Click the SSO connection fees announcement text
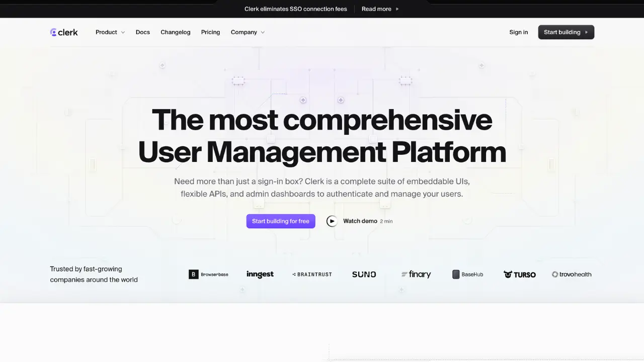The image size is (644, 362). [296, 9]
